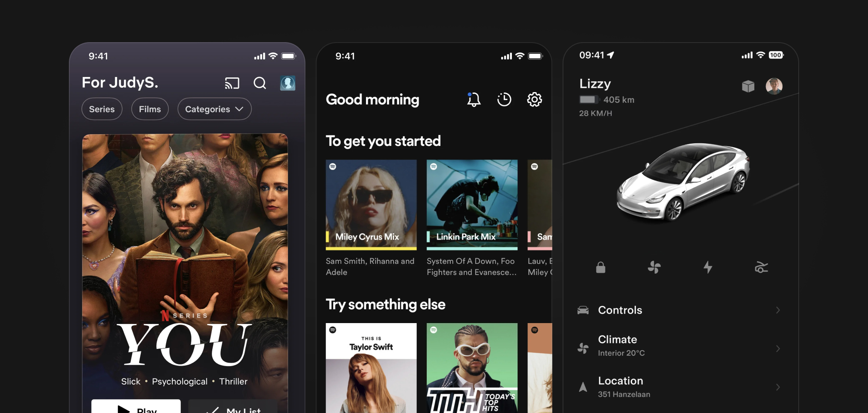Tap location arrow beside 09:41 clock
Screen dimensions: 868x413
click(611, 55)
